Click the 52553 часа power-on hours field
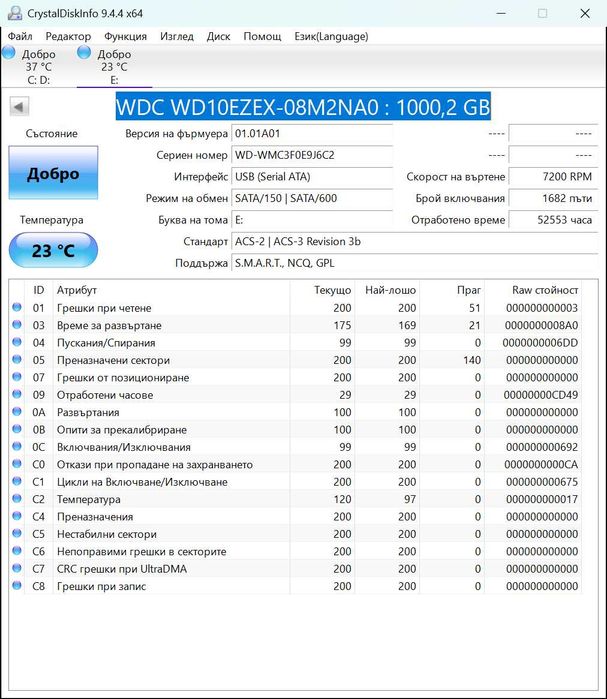Screen dimensions: 607x699 (553, 220)
